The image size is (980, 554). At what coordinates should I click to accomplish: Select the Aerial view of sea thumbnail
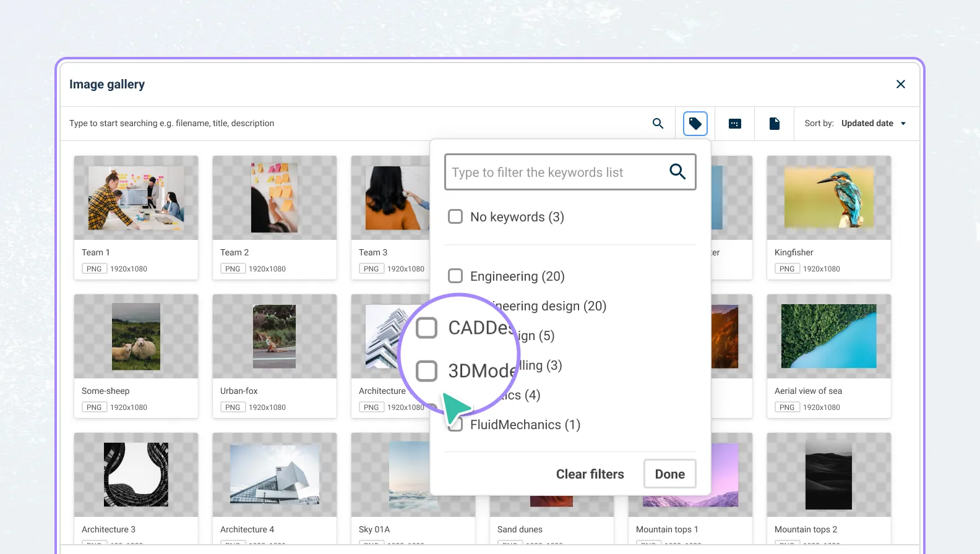pos(829,336)
